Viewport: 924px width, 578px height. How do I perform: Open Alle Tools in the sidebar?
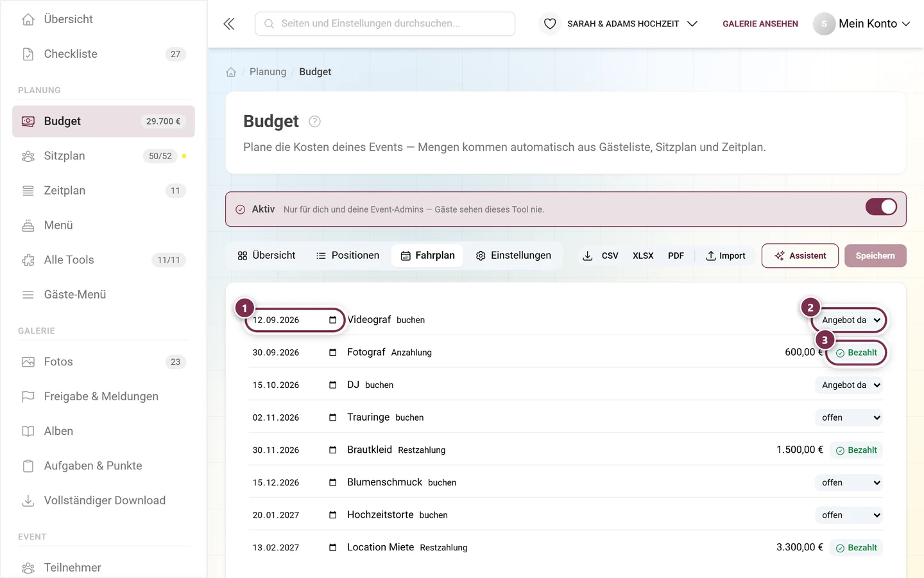(103, 260)
